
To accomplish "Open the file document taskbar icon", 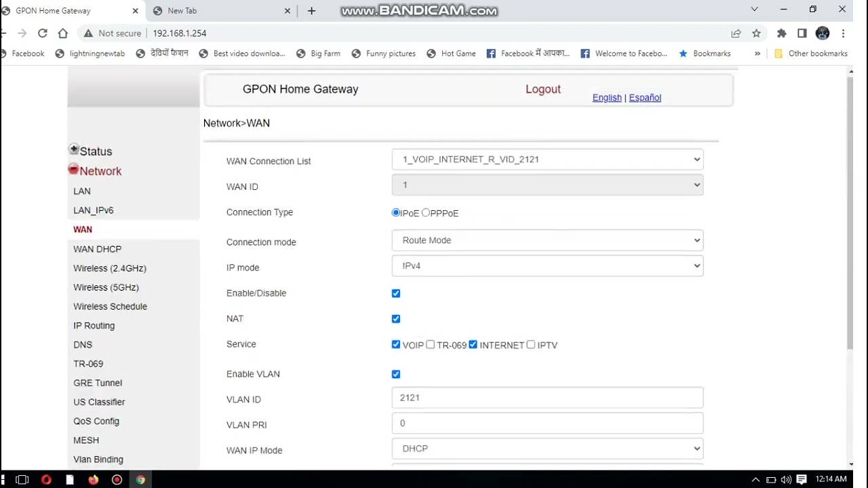I will [70, 480].
